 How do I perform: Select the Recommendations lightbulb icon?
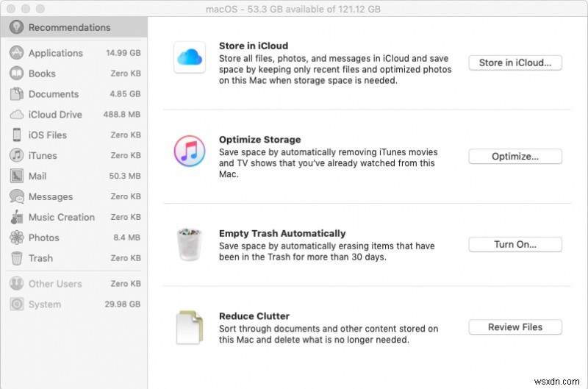click(16, 27)
